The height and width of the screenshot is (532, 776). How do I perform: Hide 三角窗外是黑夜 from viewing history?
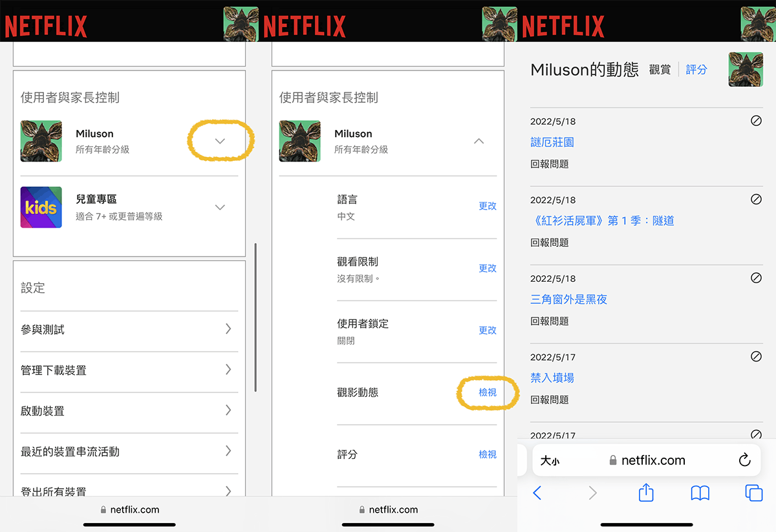[x=756, y=278]
